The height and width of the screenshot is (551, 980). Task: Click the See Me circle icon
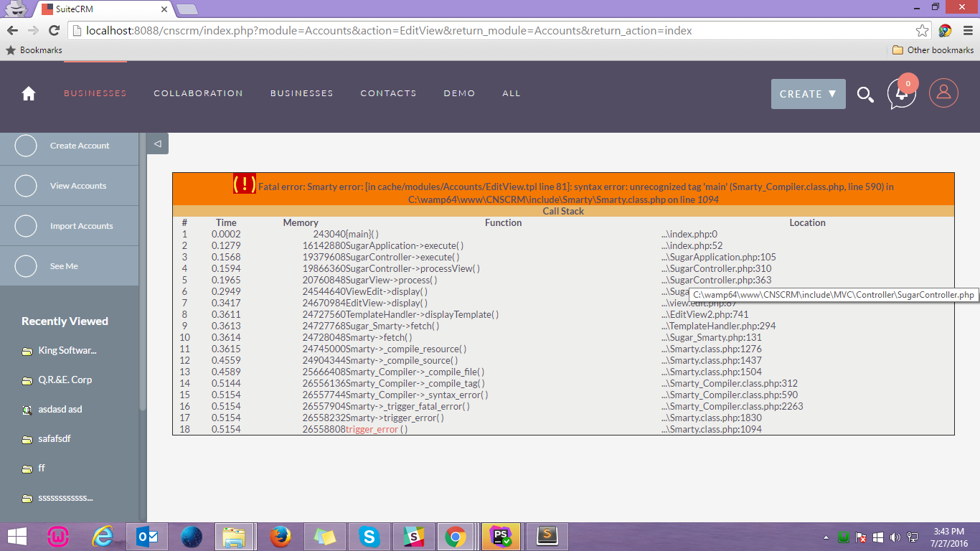(x=26, y=266)
